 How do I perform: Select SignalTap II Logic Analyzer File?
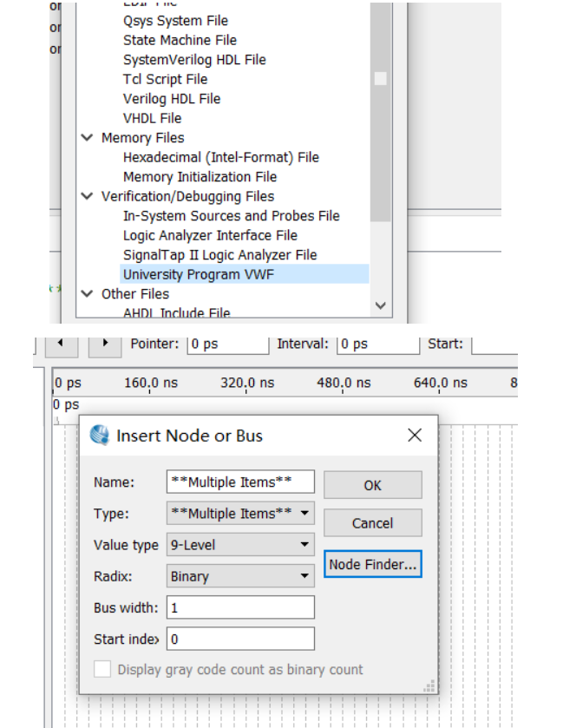pyautogui.click(x=220, y=255)
